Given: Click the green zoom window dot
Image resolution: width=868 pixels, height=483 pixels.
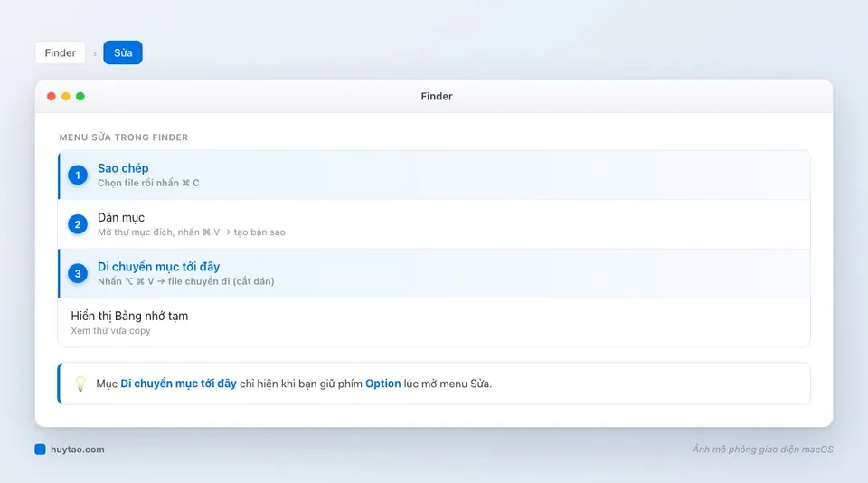Looking at the screenshot, I should pos(80,97).
